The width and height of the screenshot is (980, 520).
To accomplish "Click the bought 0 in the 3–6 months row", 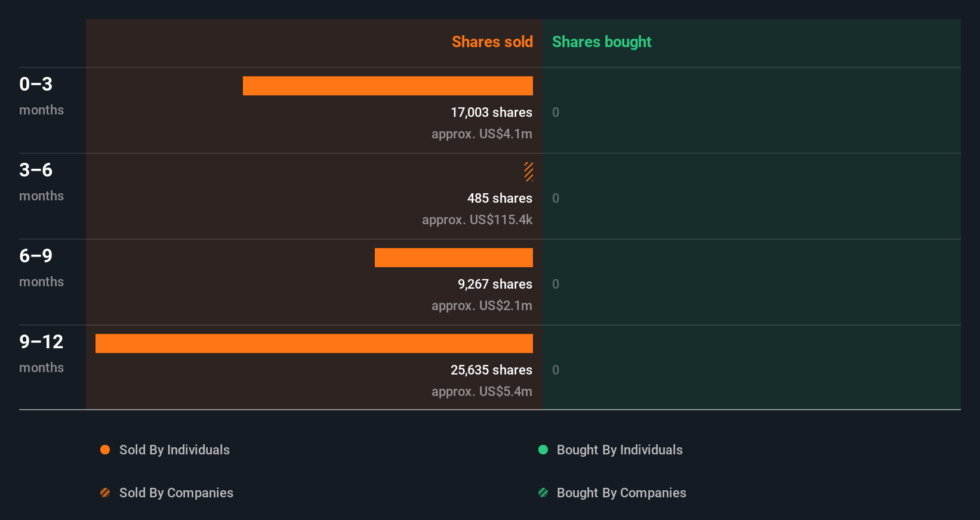I will 556,198.
